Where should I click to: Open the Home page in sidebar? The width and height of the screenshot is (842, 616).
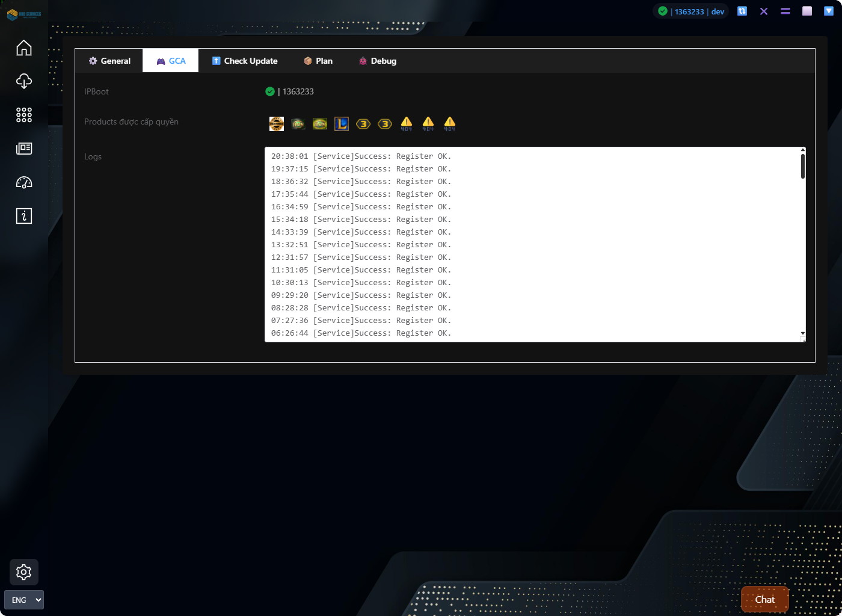coord(24,48)
